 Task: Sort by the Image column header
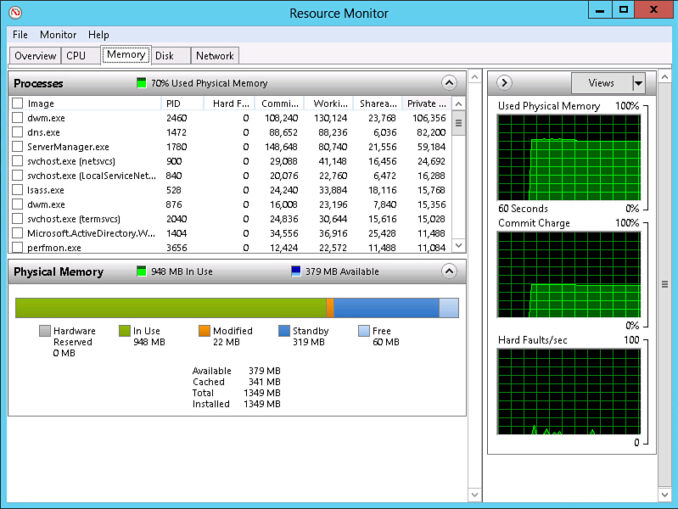(86, 103)
